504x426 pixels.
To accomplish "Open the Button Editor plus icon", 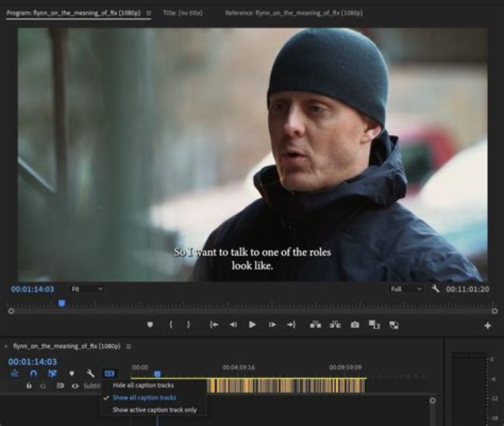I will [487, 325].
